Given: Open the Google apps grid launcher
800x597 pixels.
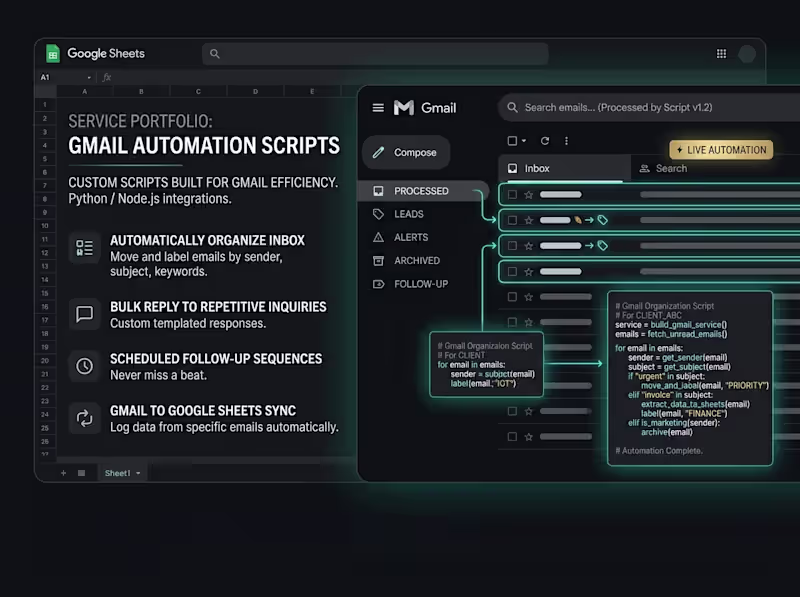Looking at the screenshot, I should pos(721,53).
